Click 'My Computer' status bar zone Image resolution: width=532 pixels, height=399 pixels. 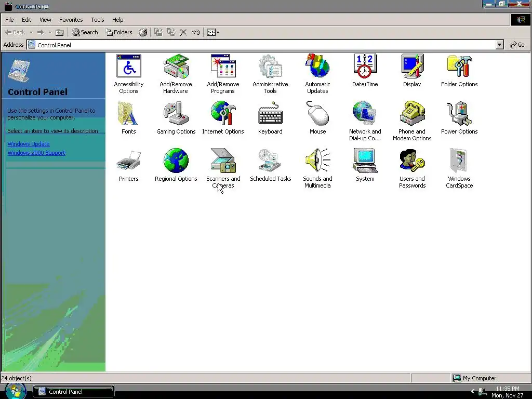pyautogui.click(x=491, y=378)
